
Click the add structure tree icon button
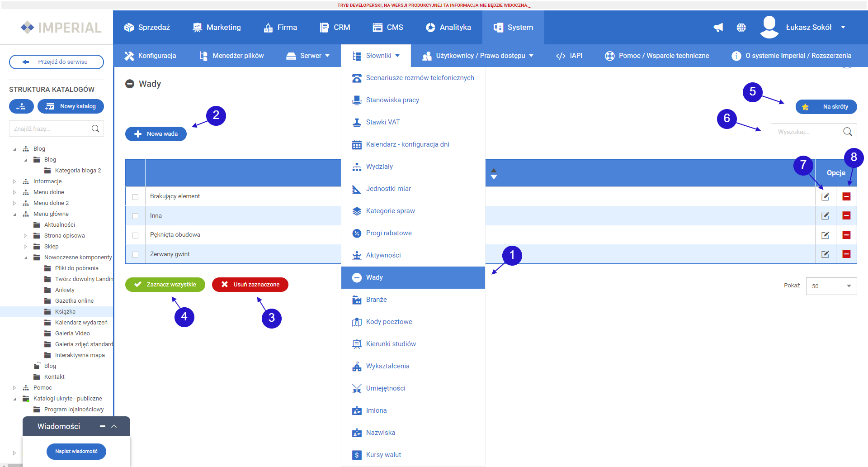coord(21,106)
